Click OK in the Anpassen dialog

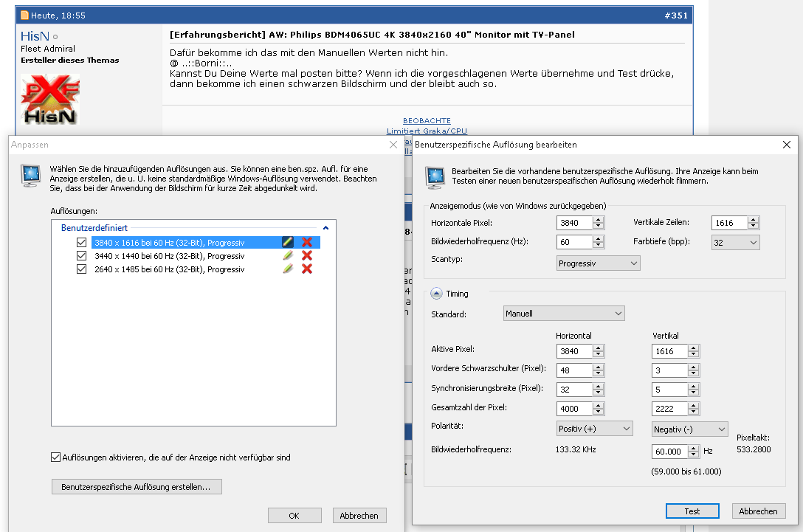point(294,516)
